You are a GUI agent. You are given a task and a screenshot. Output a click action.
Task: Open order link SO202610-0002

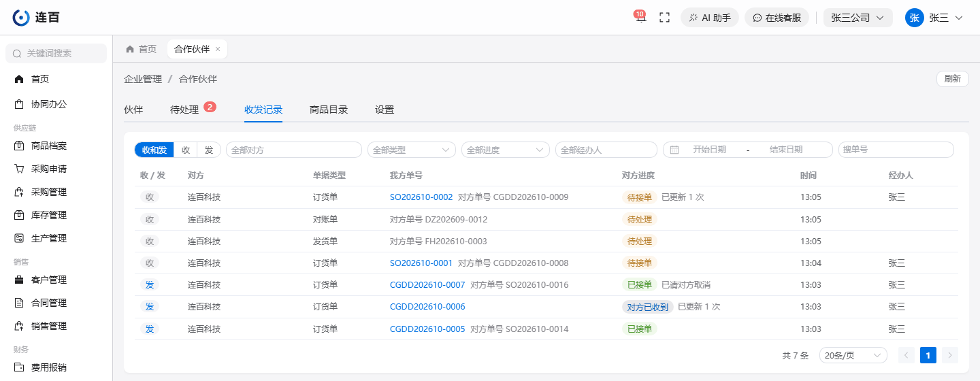click(x=421, y=197)
